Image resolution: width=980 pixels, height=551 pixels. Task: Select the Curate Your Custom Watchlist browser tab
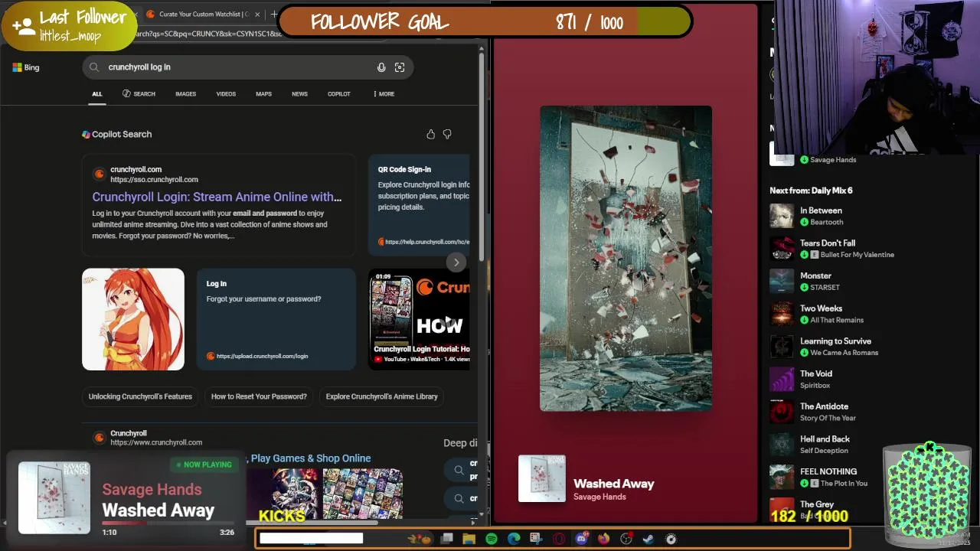(204, 14)
